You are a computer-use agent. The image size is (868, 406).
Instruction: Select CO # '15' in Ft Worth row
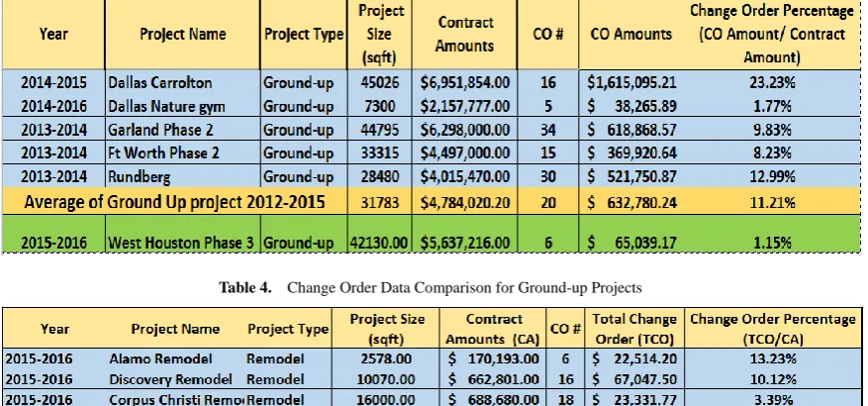pos(548,152)
